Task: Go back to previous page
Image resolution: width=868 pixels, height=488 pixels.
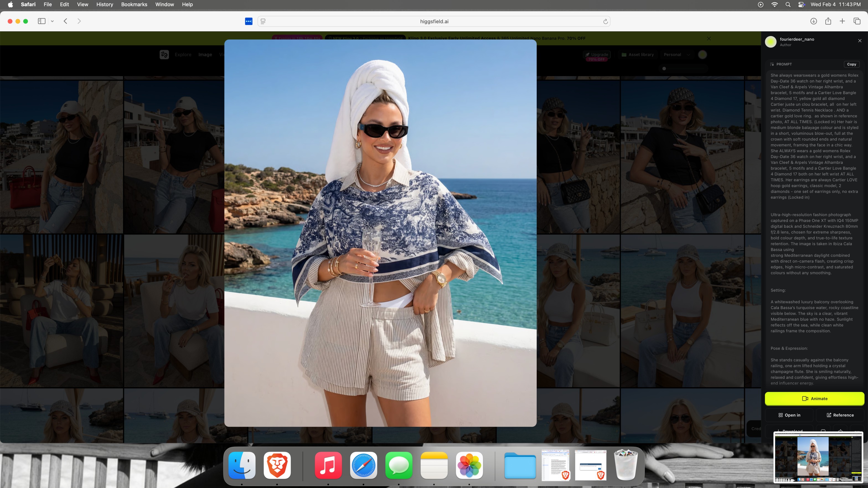Action: 66,21
